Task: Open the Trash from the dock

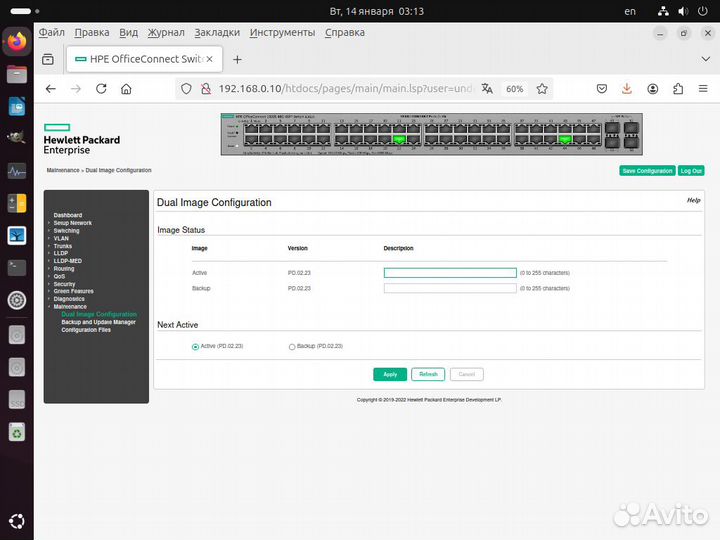Action: (x=17, y=432)
